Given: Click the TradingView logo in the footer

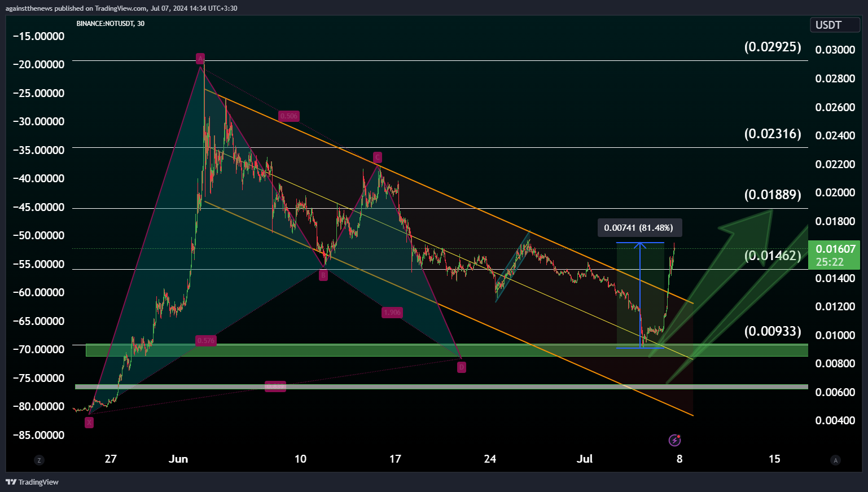Looking at the screenshot, I should coord(32,482).
